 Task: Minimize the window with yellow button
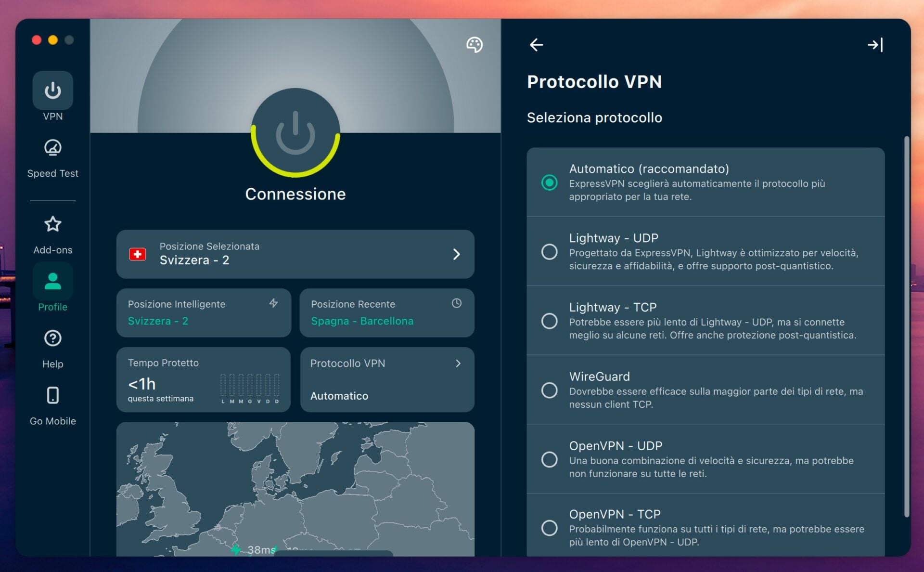pyautogui.click(x=53, y=40)
